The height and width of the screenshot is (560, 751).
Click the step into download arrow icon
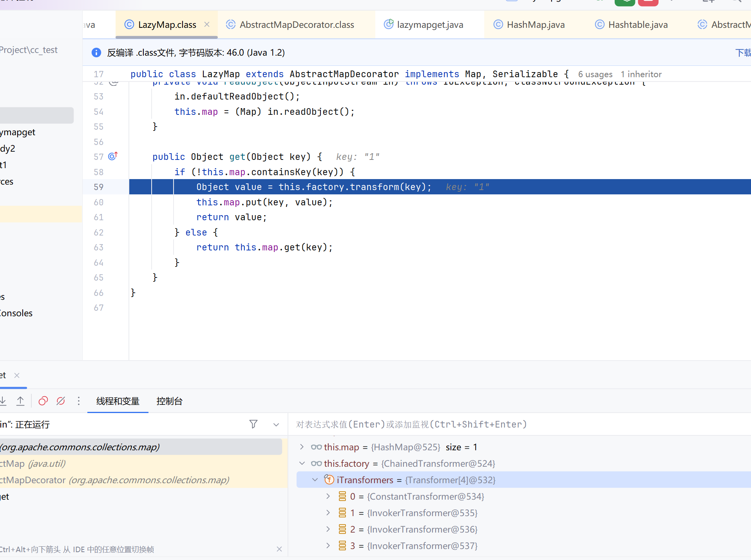[3, 401]
